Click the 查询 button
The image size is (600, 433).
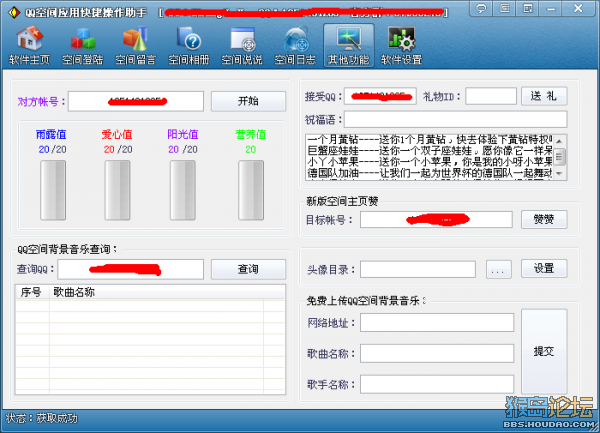click(248, 269)
